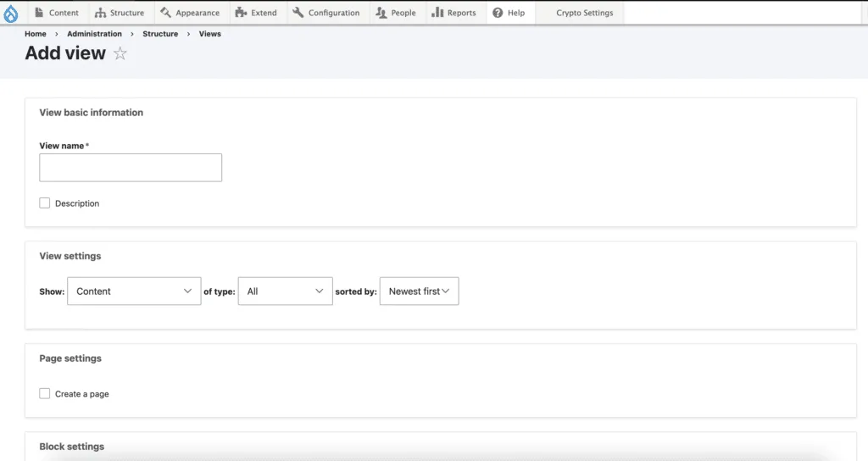Image resolution: width=868 pixels, height=461 pixels.
Task: Open the Show Content dropdown
Action: 134,292
